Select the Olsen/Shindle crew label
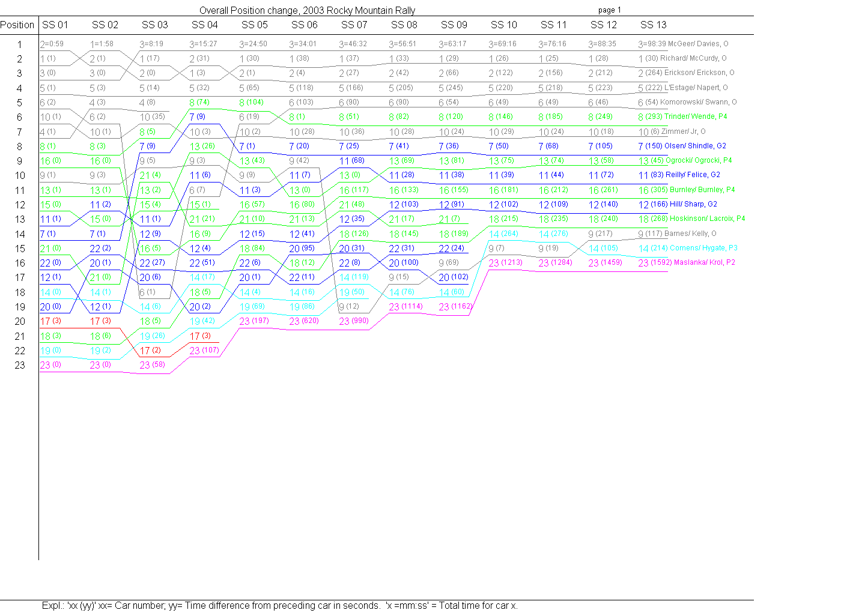841x616 pixels. point(694,146)
